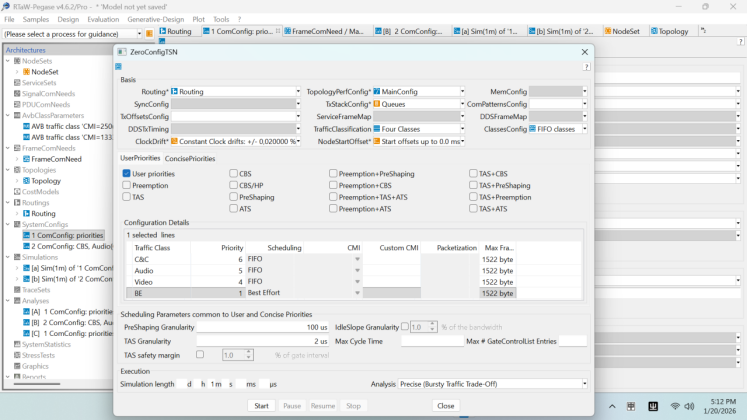Expand the ClockDrift dropdown

[x=297, y=142]
